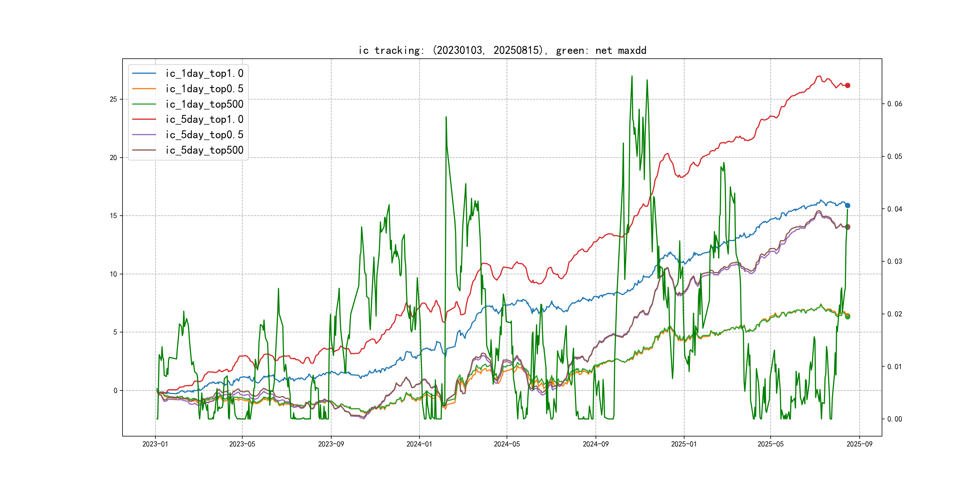Click the right axis tick label 0.06

894,104
